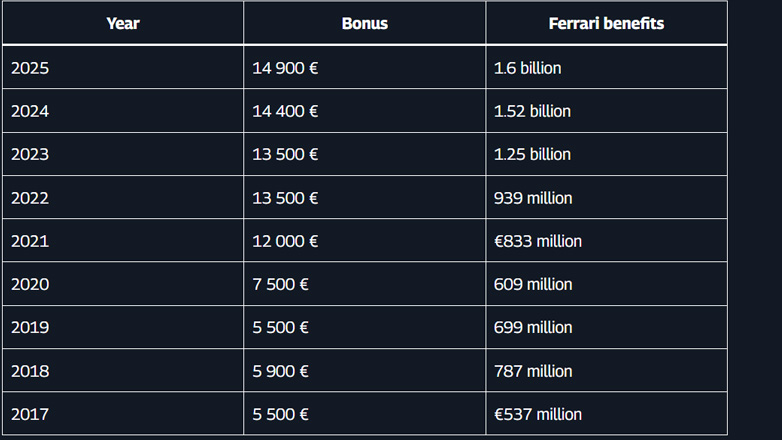Select the 7 500 € bonus cell

(280, 284)
